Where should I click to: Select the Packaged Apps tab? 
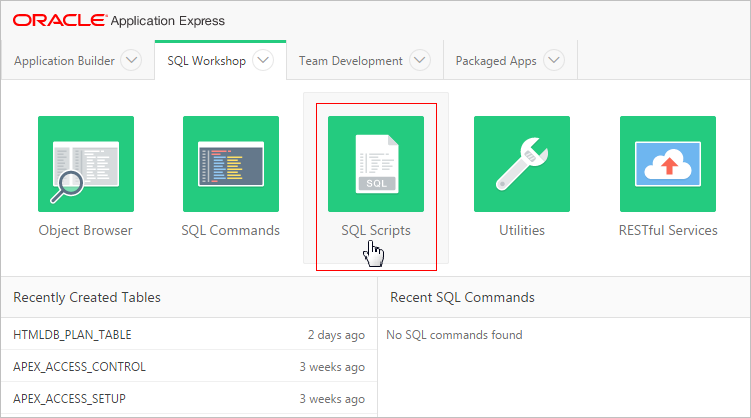tap(496, 61)
